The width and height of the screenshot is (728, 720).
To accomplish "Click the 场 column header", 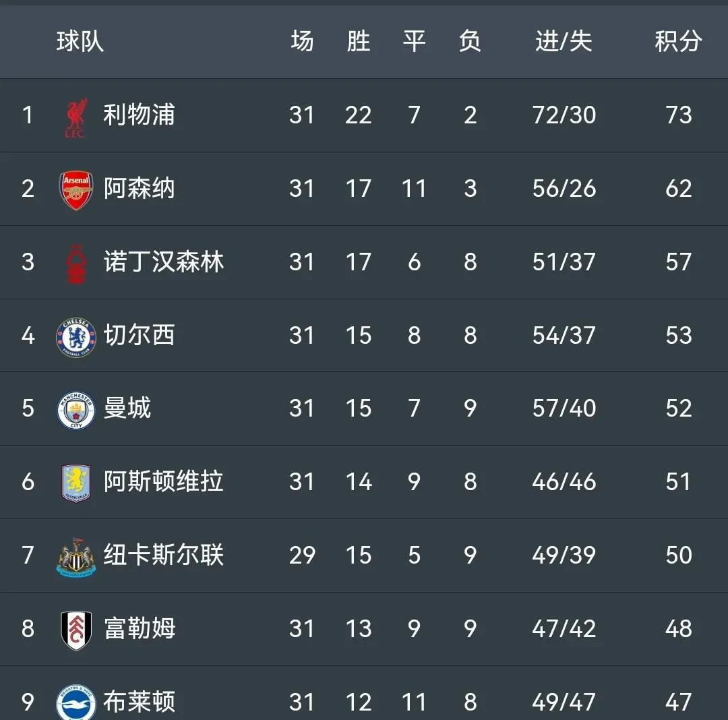I will tap(302, 42).
